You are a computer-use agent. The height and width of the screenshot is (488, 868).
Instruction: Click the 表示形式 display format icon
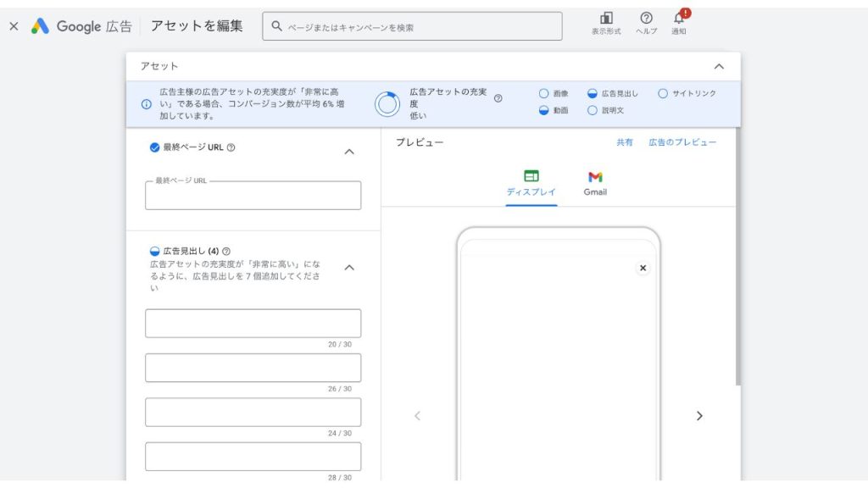tap(606, 20)
